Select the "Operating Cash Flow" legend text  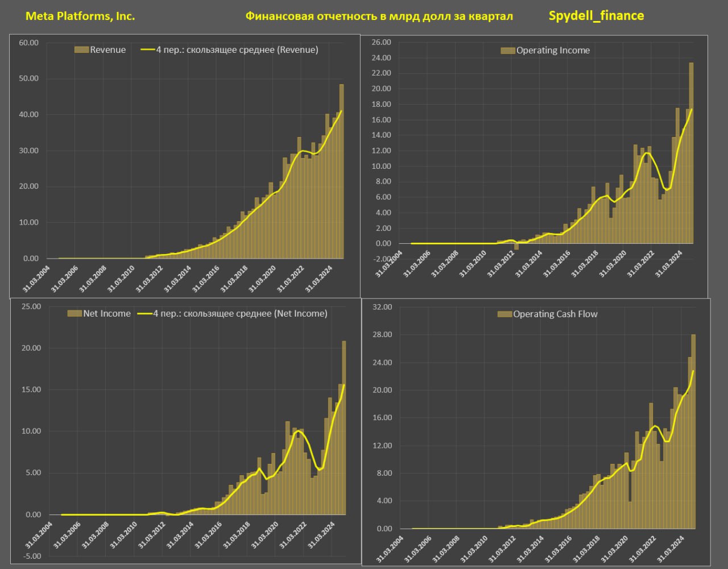click(555, 314)
